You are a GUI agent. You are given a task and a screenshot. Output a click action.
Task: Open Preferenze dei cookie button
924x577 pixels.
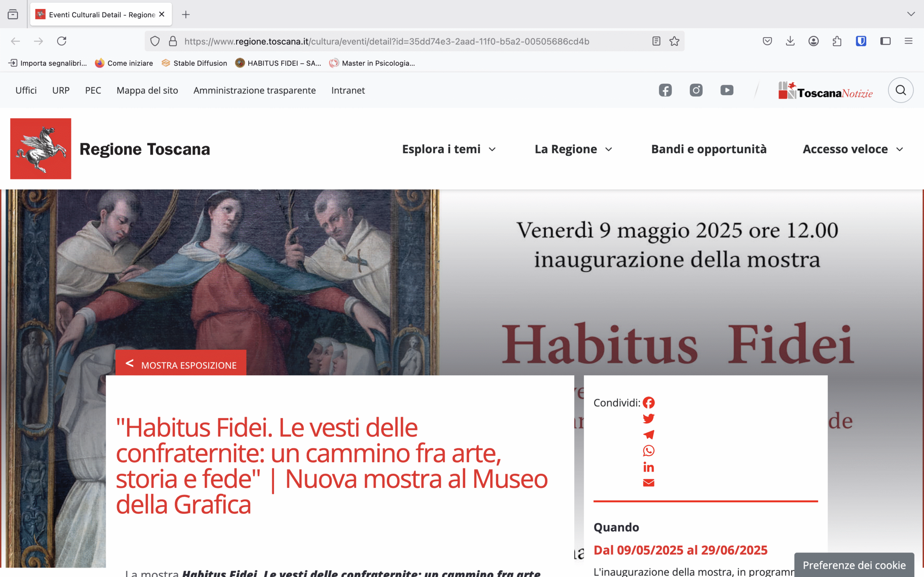click(x=854, y=565)
